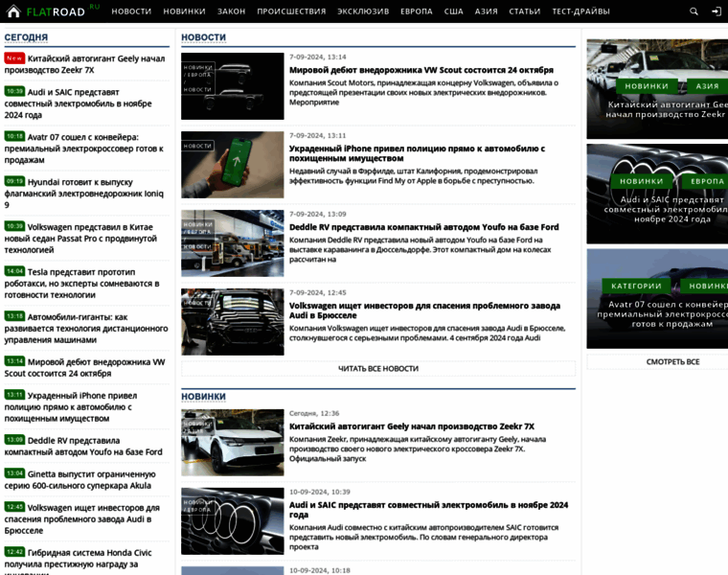Open the АЗИЯ menu item
Screen dimensions: 728x575
tap(486, 11)
